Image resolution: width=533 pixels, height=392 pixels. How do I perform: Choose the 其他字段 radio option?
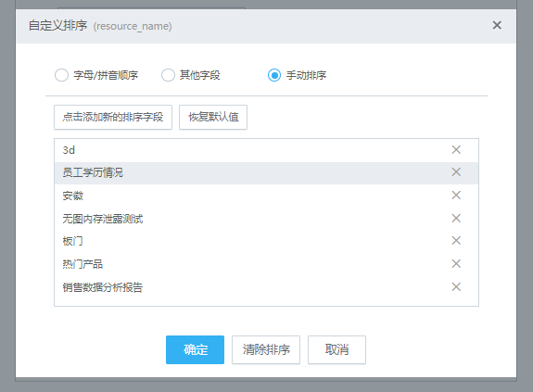point(168,75)
